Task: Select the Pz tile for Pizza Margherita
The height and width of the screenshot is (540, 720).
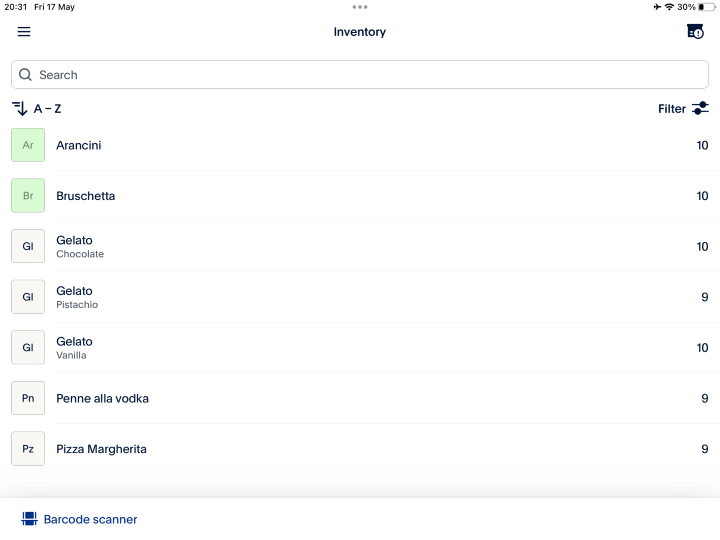Action: [28, 449]
